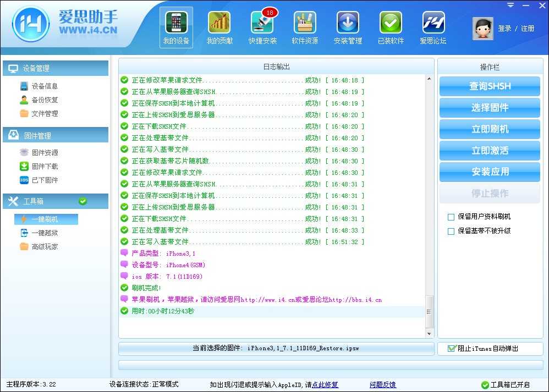The height and width of the screenshot is (392, 549).
Task: Click log scrollbar up arrow
Action: pos(429,79)
